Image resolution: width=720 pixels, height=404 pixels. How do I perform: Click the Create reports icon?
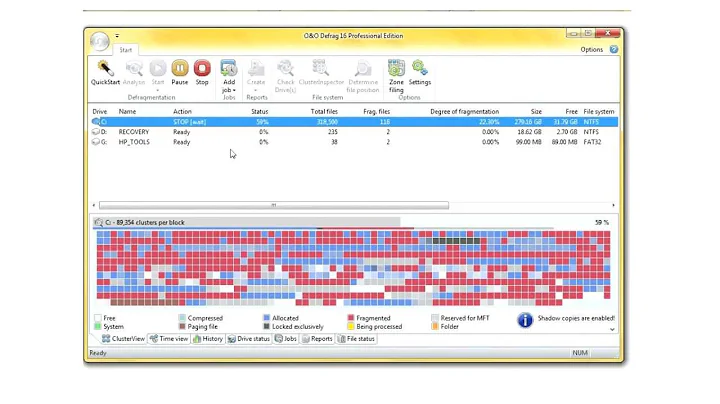point(256,68)
